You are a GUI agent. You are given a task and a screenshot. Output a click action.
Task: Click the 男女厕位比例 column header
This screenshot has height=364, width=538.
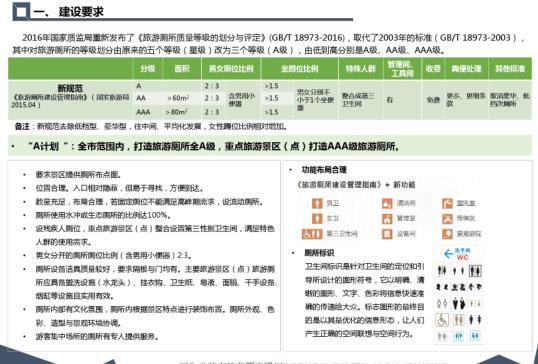(x=231, y=69)
